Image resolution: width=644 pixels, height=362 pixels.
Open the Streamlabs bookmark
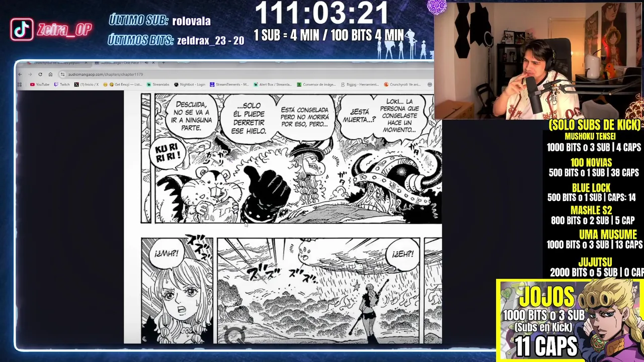click(x=158, y=84)
